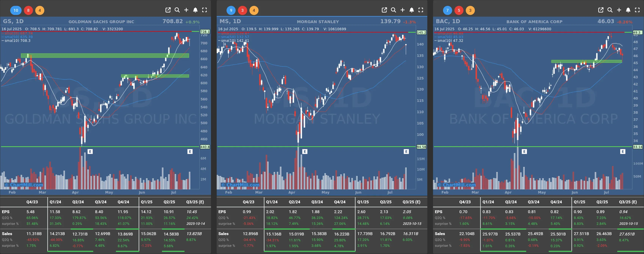Click 33.14 support price label on BAC

point(638,147)
